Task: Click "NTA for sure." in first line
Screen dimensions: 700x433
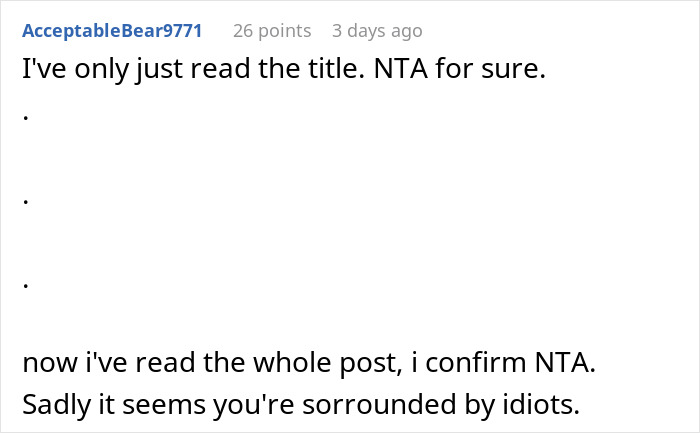Action: pyautogui.click(x=459, y=69)
